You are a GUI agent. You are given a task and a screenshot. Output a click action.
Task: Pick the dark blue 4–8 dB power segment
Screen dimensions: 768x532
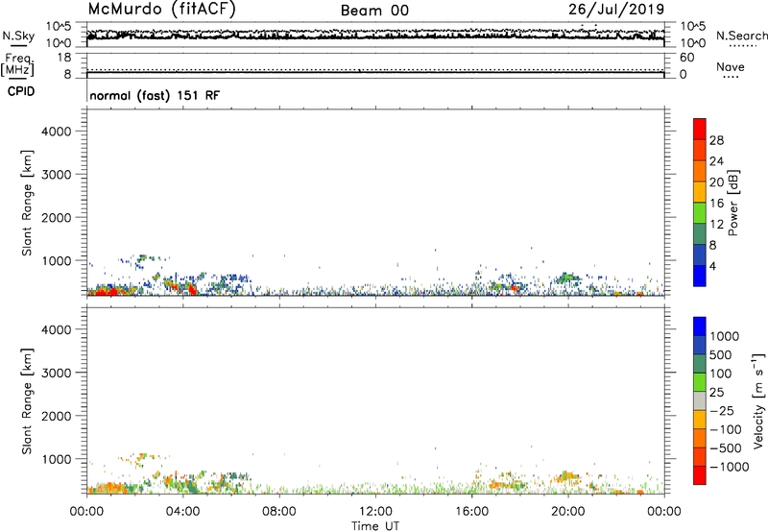[700, 254]
